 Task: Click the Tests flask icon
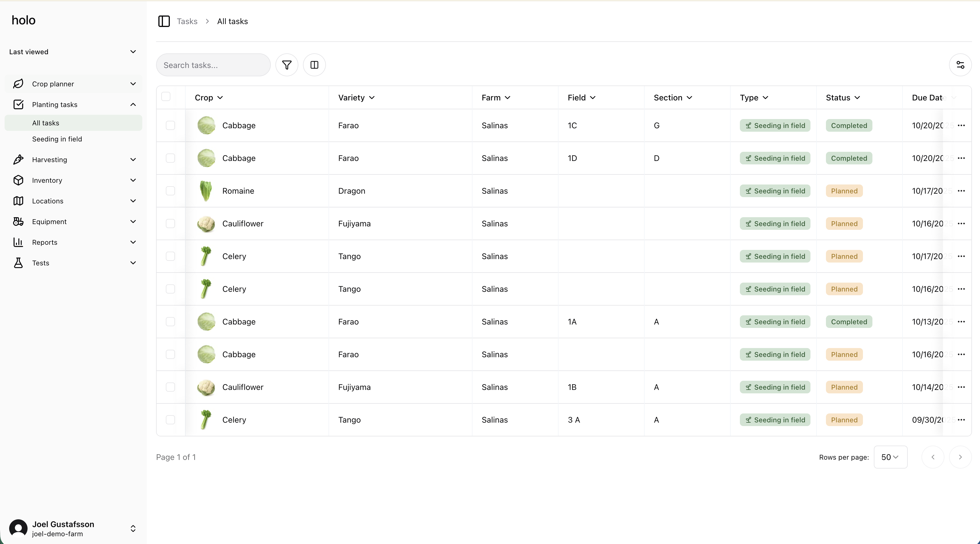[18, 263]
